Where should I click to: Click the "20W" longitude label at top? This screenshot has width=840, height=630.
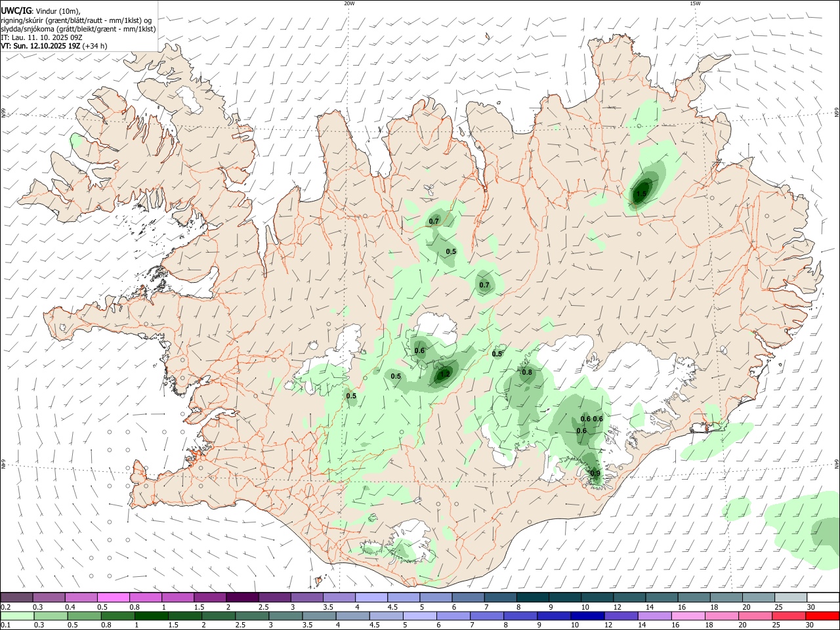coord(349,3)
